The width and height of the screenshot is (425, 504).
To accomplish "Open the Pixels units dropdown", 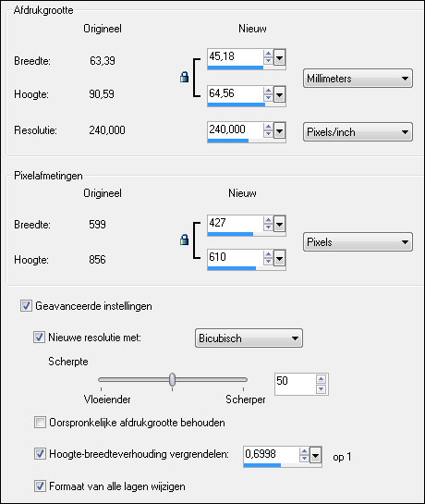I will click(358, 242).
